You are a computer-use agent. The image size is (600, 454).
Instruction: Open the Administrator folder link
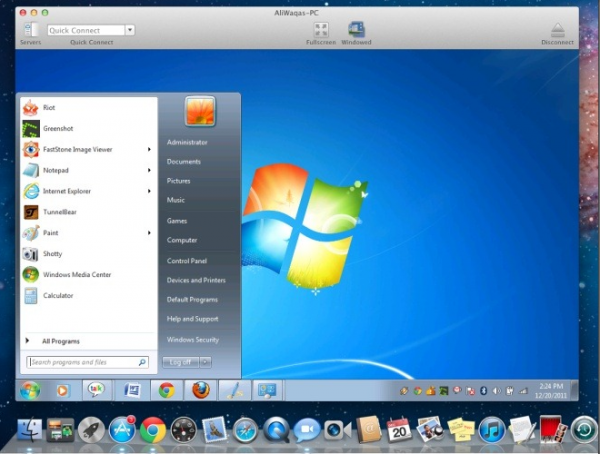tap(187, 142)
